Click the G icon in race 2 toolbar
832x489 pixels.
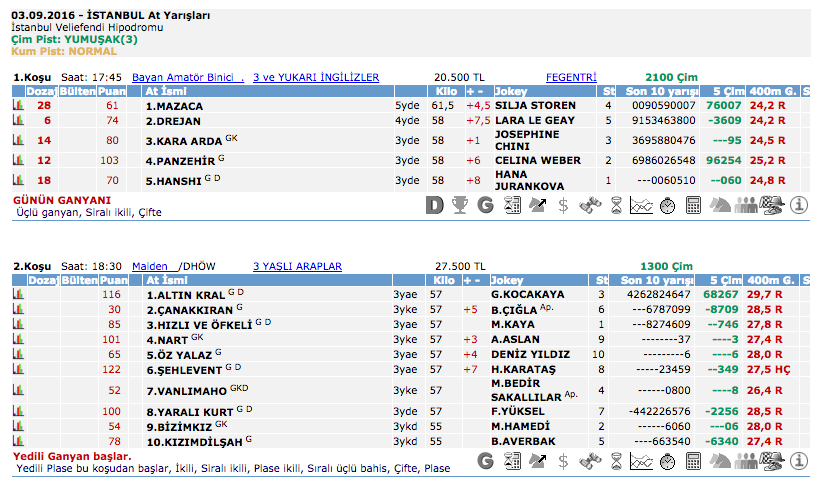[x=486, y=461]
